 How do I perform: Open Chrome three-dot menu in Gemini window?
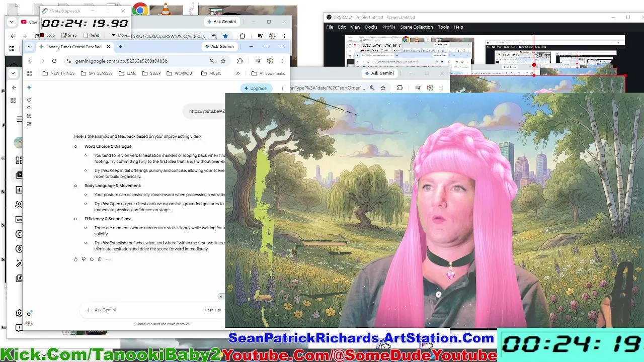(x=282, y=61)
